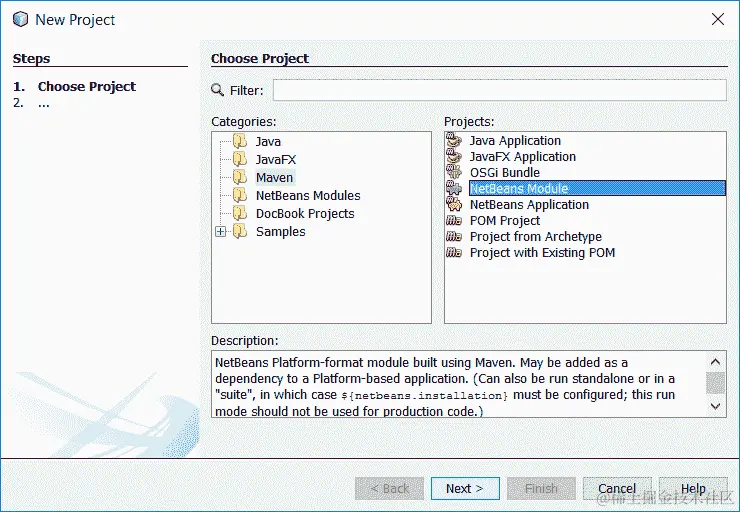
Task: Click the Next button
Action: (465, 488)
